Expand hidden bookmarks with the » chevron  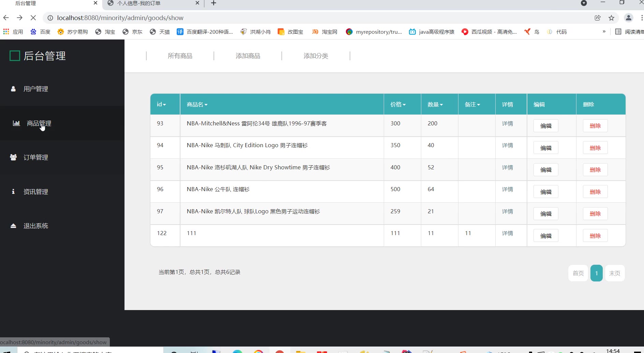[x=604, y=31]
